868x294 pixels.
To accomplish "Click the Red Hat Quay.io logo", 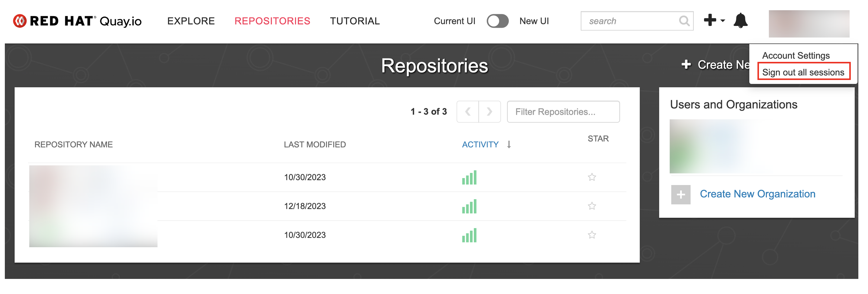I will [x=77, y=21].
